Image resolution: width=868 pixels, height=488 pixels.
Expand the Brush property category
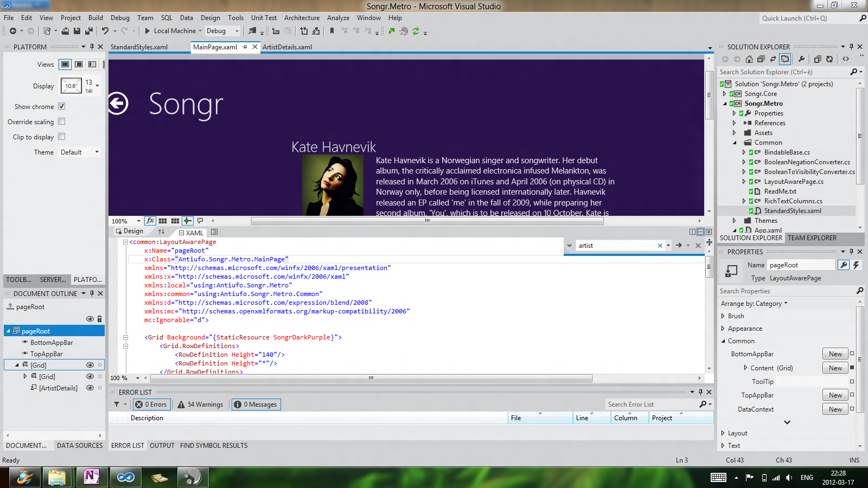tap(723, 316)
